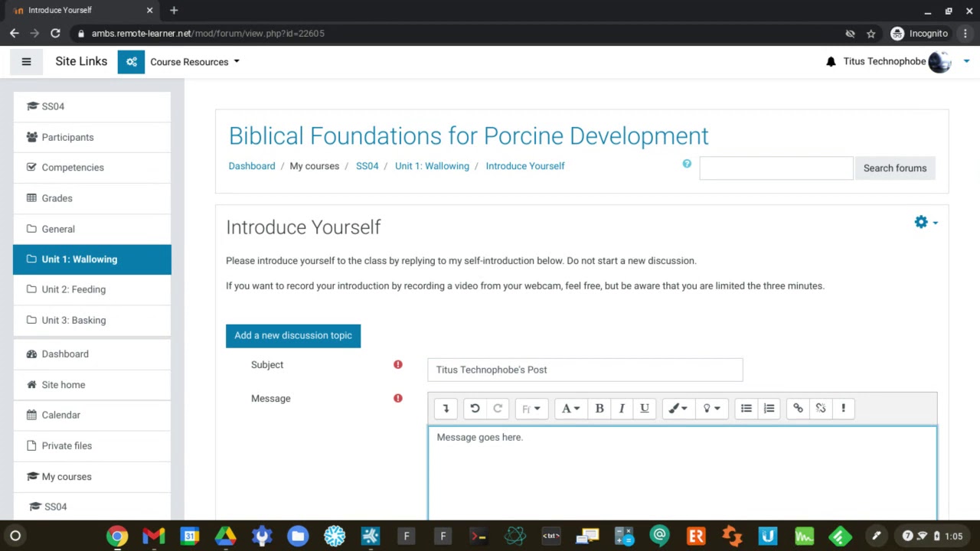Open Unit 2: Feeding in sidebar
Viewport: 980px width, 551px height.
click(x=73, y=289)
